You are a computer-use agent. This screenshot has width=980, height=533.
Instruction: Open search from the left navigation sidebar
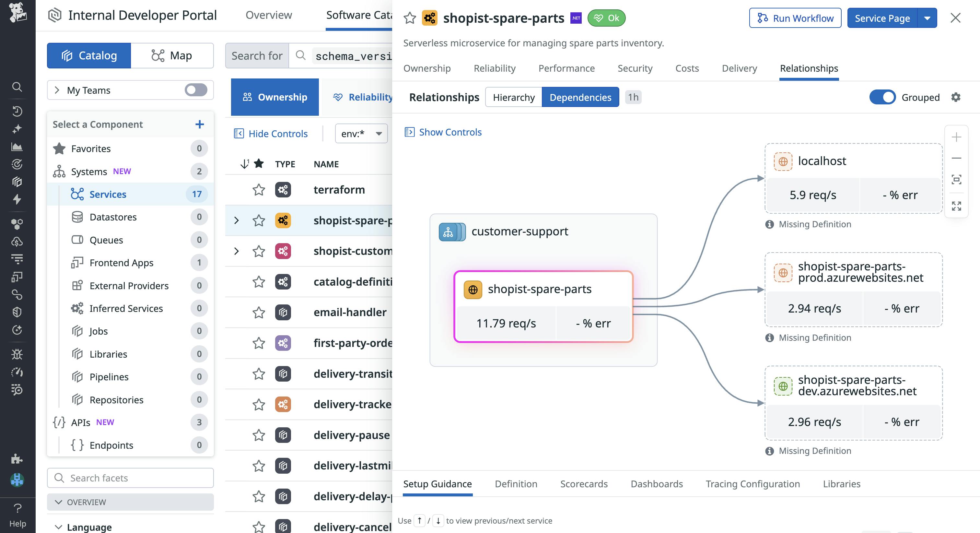coord(17,87)
